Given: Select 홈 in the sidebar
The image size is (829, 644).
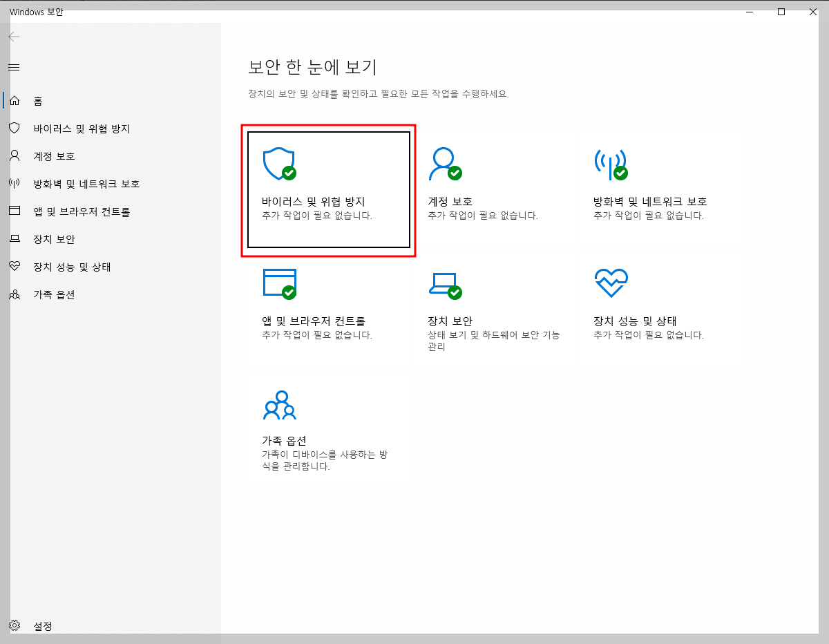Looking at the screenshot, I should pos(38,101).
